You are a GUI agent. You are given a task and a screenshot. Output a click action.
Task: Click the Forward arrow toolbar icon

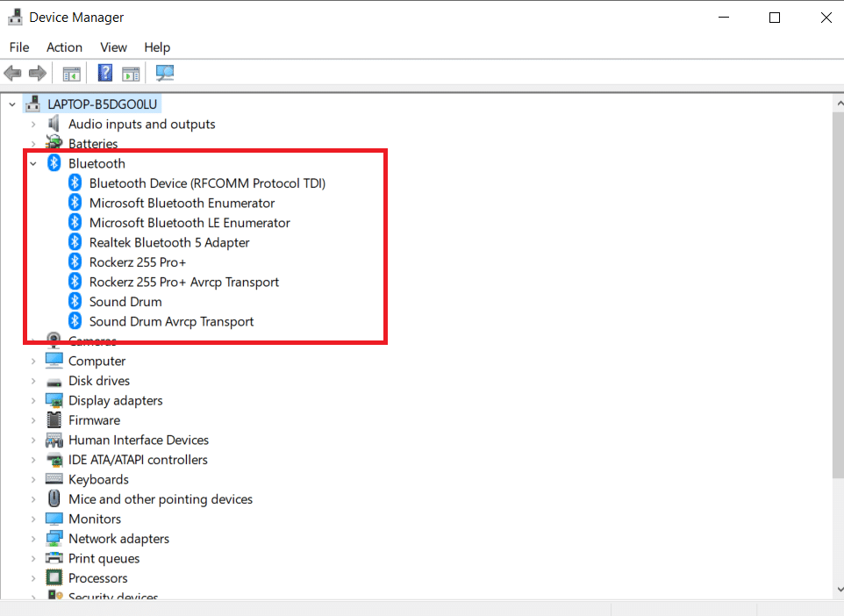tap(38, 73)
